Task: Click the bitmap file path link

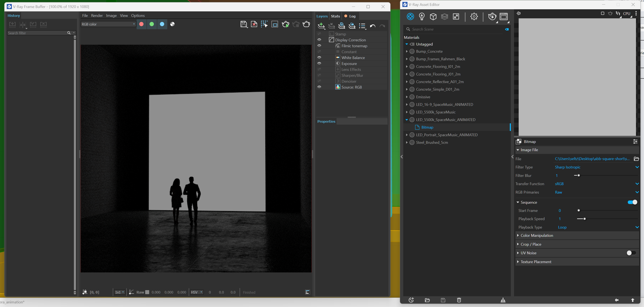Action: pyautogui.click(x=592, y=159)
